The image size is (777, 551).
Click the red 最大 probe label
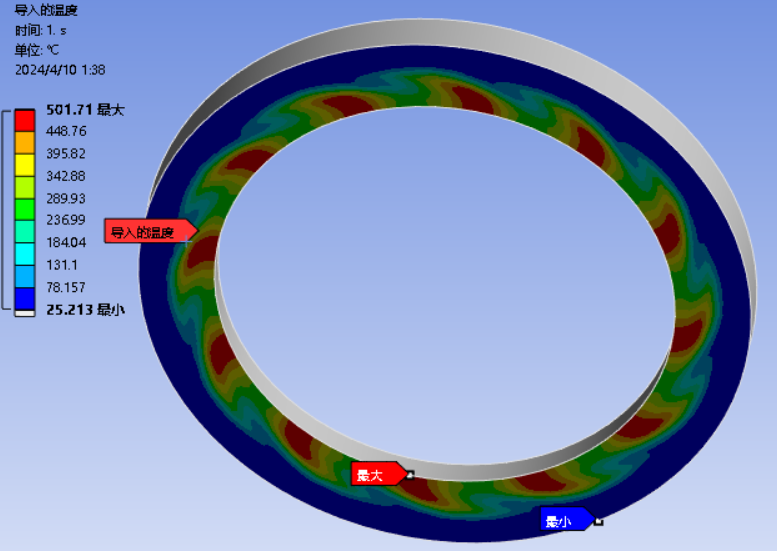point(379,474)
